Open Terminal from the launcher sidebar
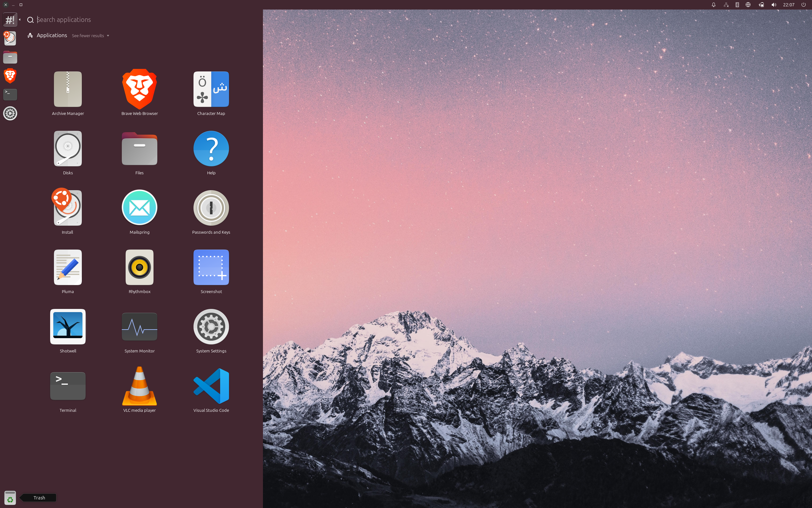 10,94
